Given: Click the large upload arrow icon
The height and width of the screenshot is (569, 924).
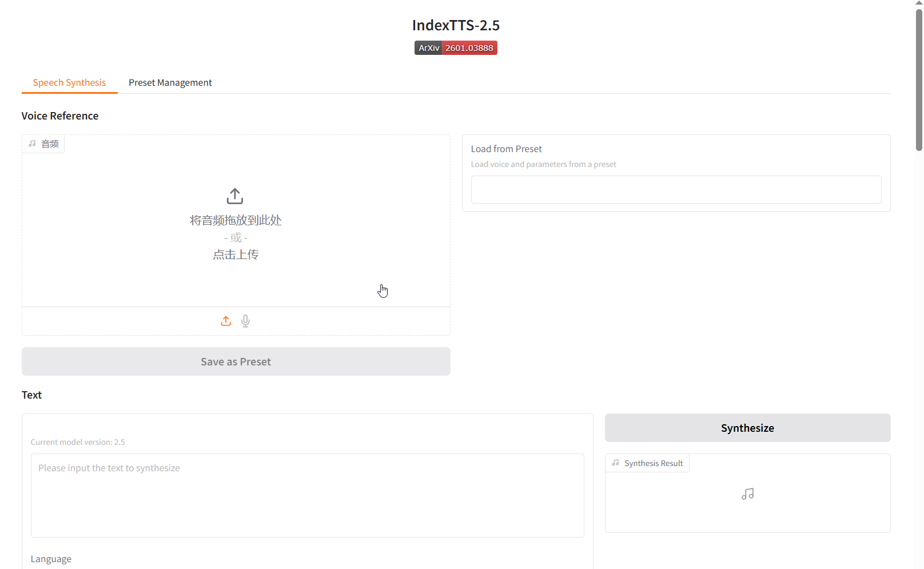Looking at the screenshot, I should (235, 196).
